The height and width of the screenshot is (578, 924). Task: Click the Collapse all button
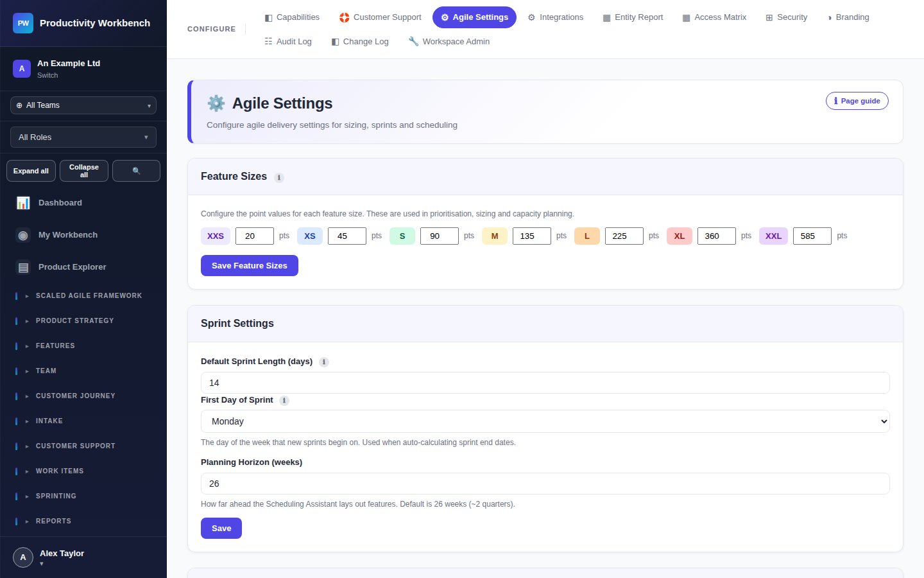coord(84,171)
